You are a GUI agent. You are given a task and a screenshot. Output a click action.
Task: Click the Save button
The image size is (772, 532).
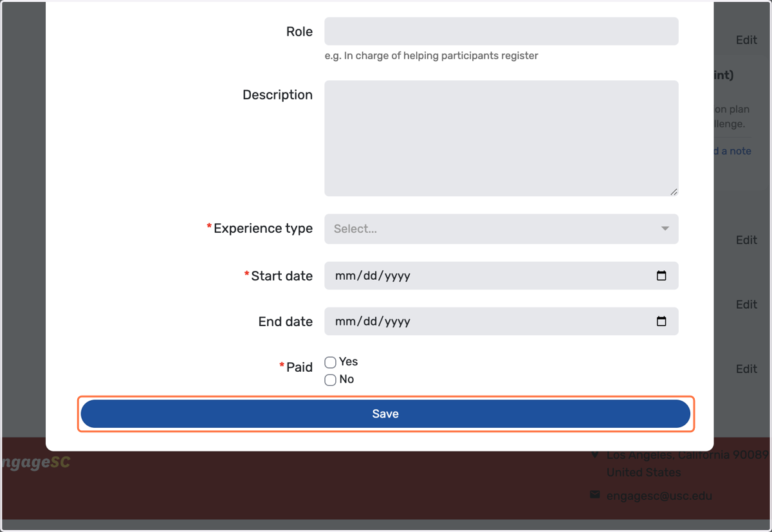click(x=385, y=414)
